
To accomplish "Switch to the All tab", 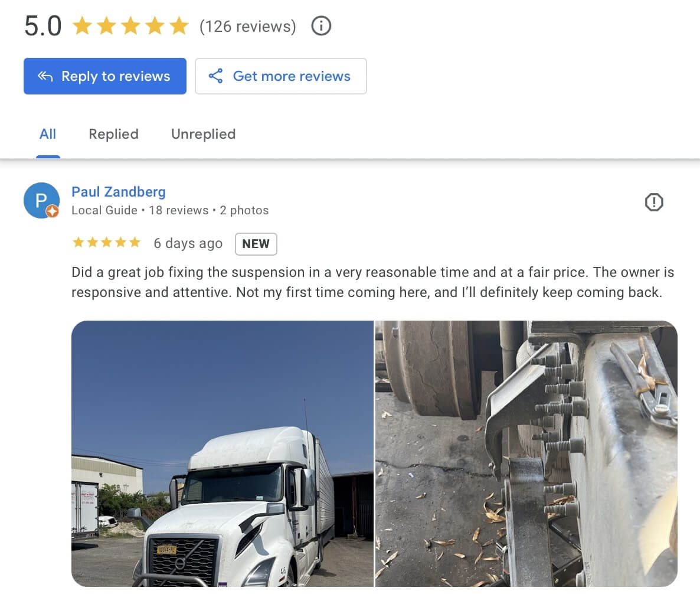I will (x=48, y=134).
